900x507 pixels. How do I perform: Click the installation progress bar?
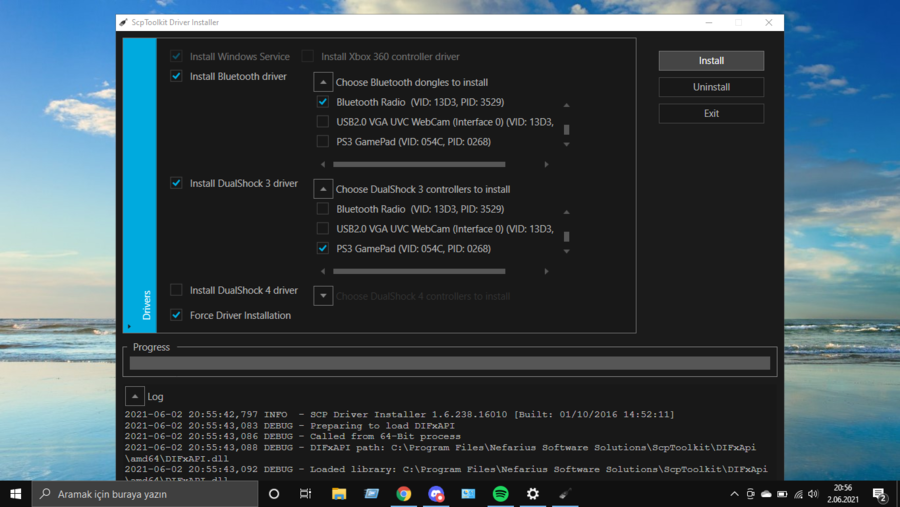pos(449,363)
